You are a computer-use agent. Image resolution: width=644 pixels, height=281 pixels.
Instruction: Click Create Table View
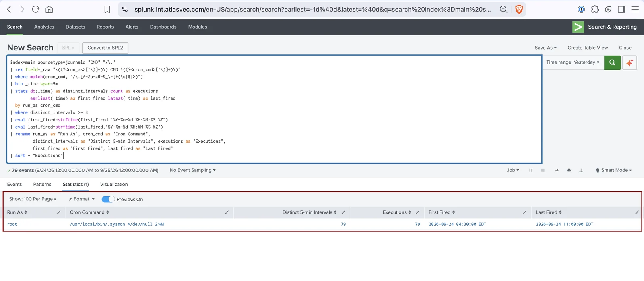click(x=588, y=48)
